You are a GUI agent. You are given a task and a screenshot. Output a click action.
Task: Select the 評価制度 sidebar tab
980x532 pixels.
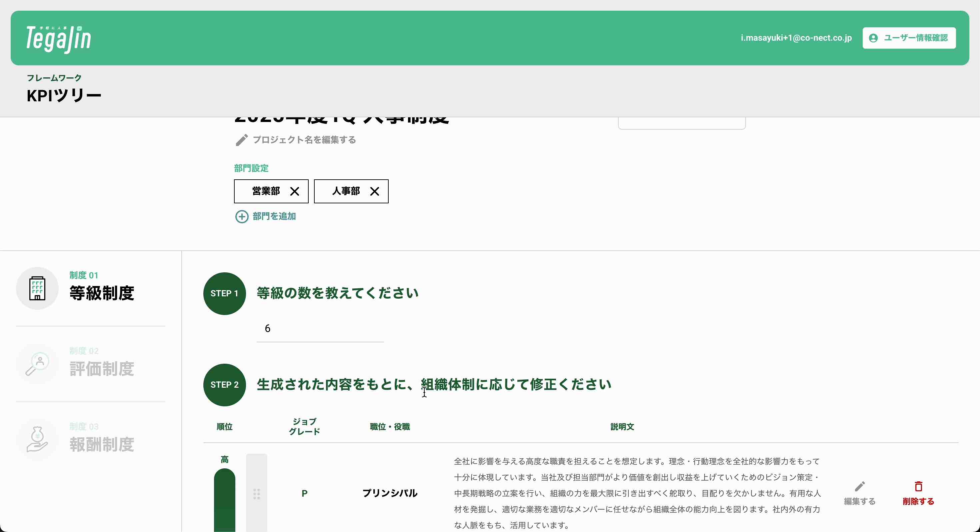pos(102,368)
